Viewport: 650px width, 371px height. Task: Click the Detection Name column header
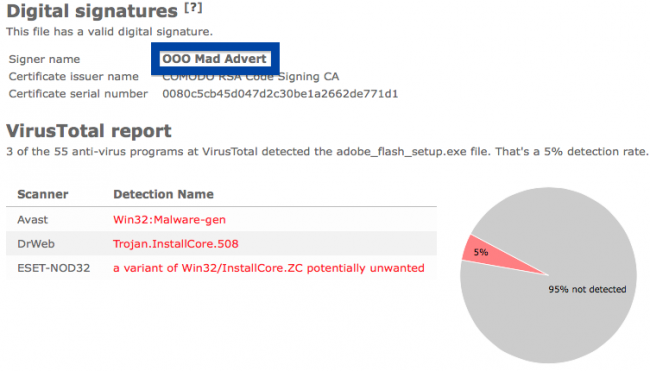[x=163, y=194]
